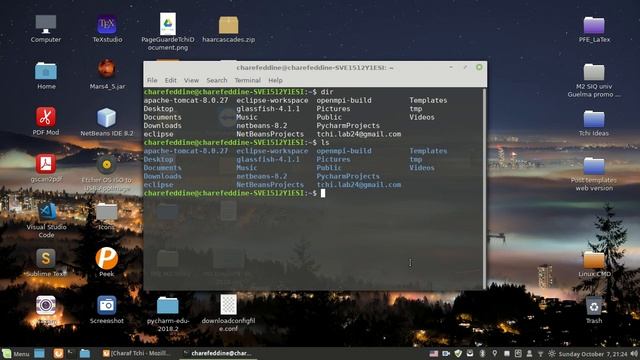
Task: Open the Home folder icon
Action: pyautogui.click(x=46, y=71)
